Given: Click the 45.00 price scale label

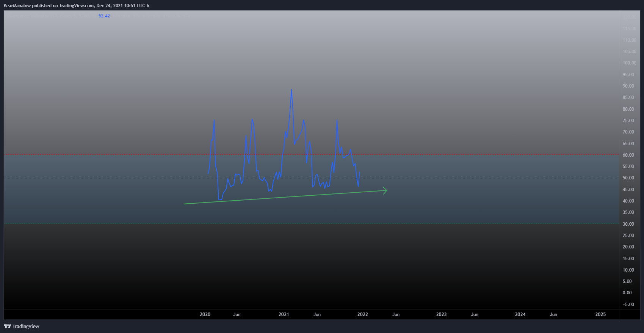Looking at the screenshot, I should (628, 190).
